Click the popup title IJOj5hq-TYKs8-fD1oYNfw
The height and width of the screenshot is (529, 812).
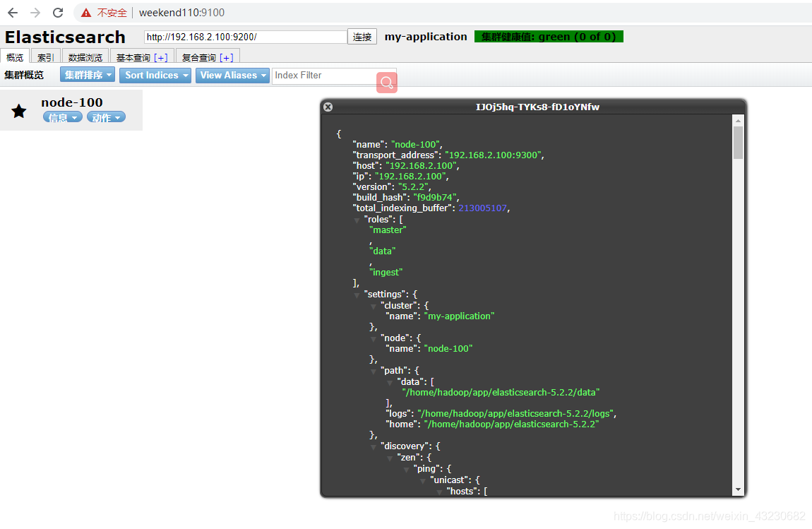click(x=537, y=107)
